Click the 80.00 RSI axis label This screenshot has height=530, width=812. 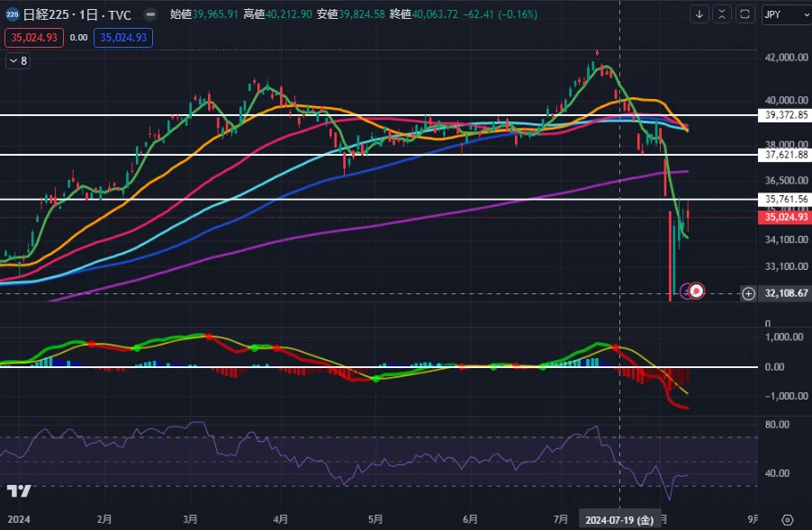click(777, 425)
